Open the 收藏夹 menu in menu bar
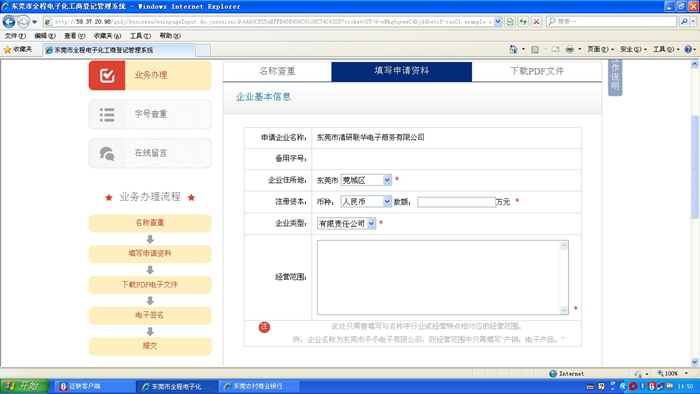Image resolution: width=700 pixels, height=394 pixels. point(107,36)
